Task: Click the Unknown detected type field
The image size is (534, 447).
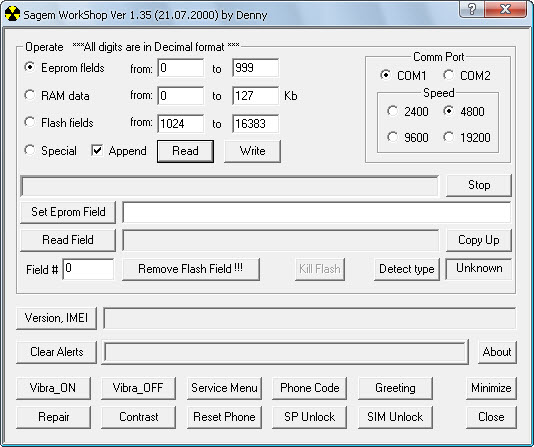Action: [x=479, y=269]
